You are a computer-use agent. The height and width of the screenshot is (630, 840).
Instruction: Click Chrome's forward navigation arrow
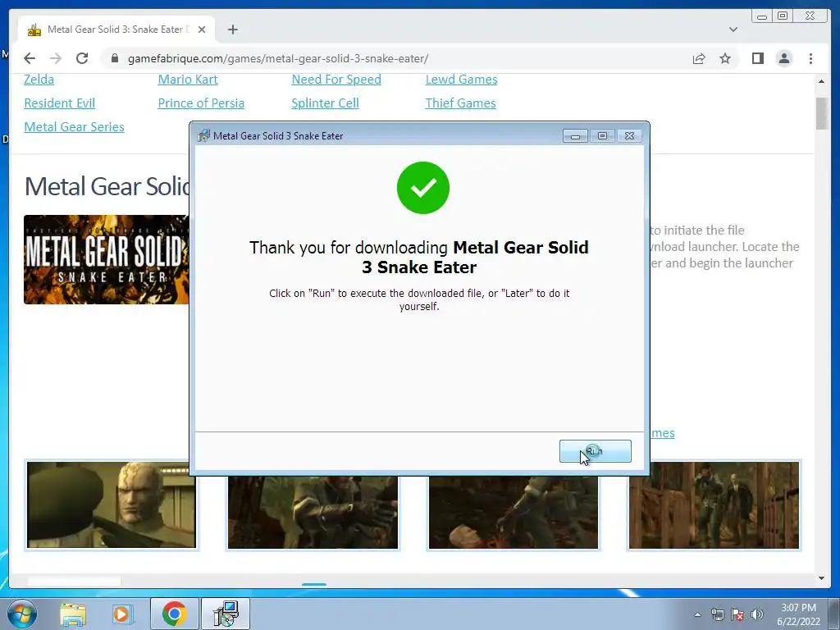[x=56, y=58]
